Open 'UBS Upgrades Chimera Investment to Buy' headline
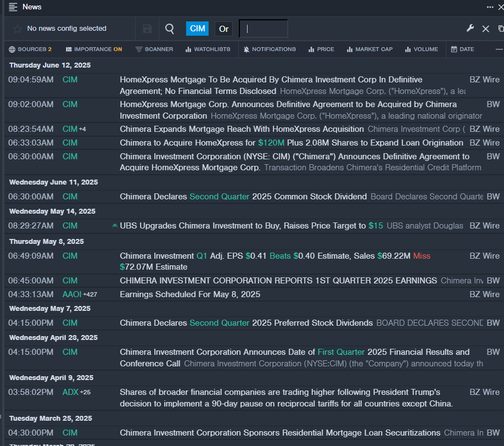Image resolution: width=504 pixels, height=446 pixels. (251, 226)
